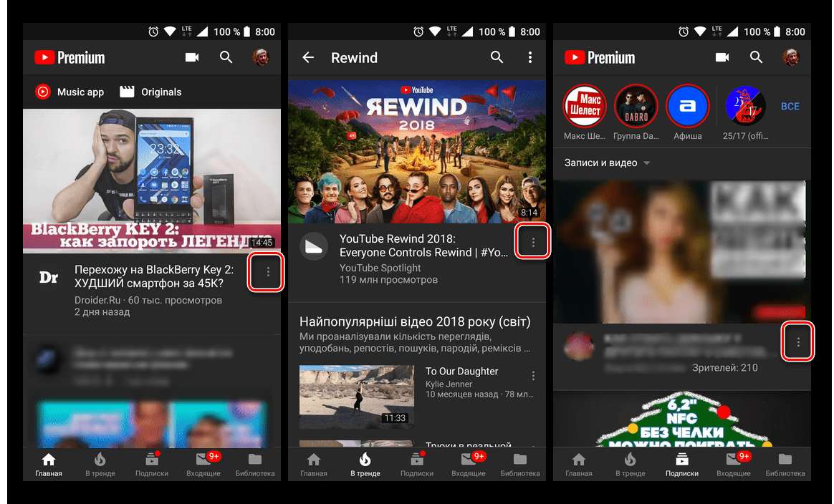Open the three-dot menu for YouTube Rewind 2018

(x=533, y=243)
